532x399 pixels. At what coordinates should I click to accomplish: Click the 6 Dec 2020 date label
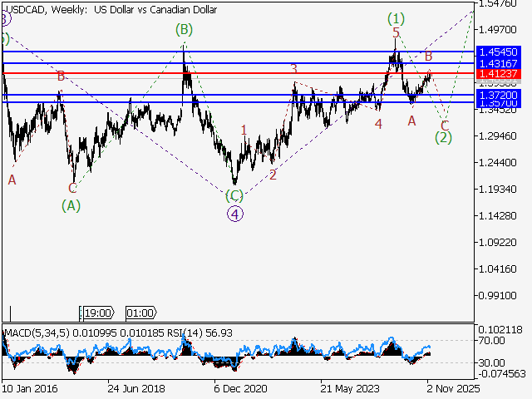pos(239,388)
